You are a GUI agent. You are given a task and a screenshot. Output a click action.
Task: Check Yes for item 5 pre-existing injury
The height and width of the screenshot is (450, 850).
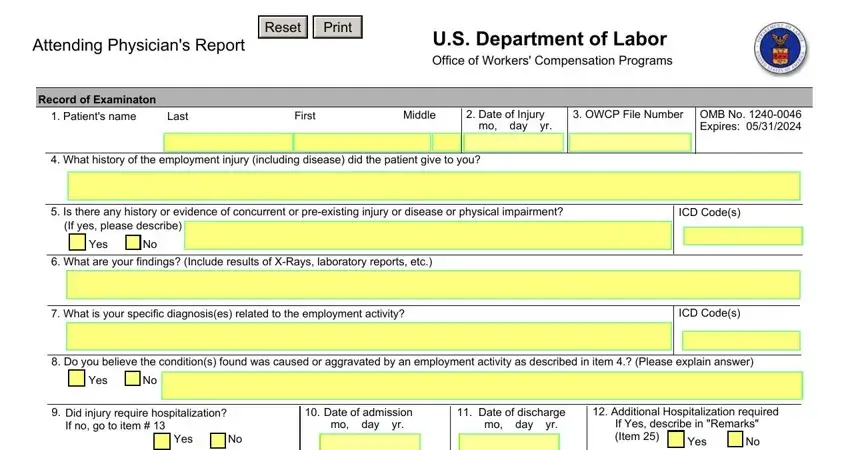(77, 242)
